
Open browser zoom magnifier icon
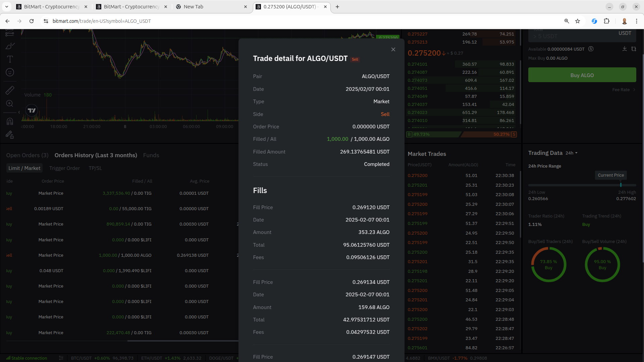[x=567, y=21]
